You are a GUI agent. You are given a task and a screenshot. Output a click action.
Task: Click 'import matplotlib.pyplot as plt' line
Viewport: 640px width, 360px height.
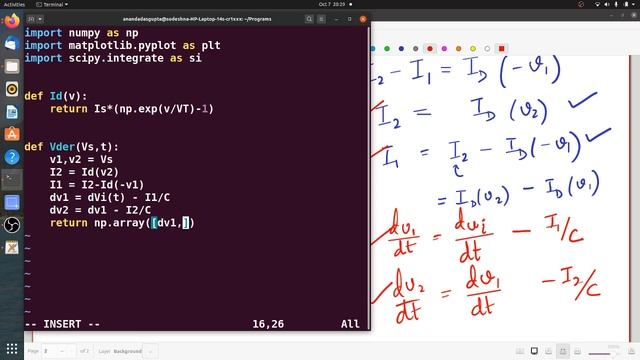[122, 45]
